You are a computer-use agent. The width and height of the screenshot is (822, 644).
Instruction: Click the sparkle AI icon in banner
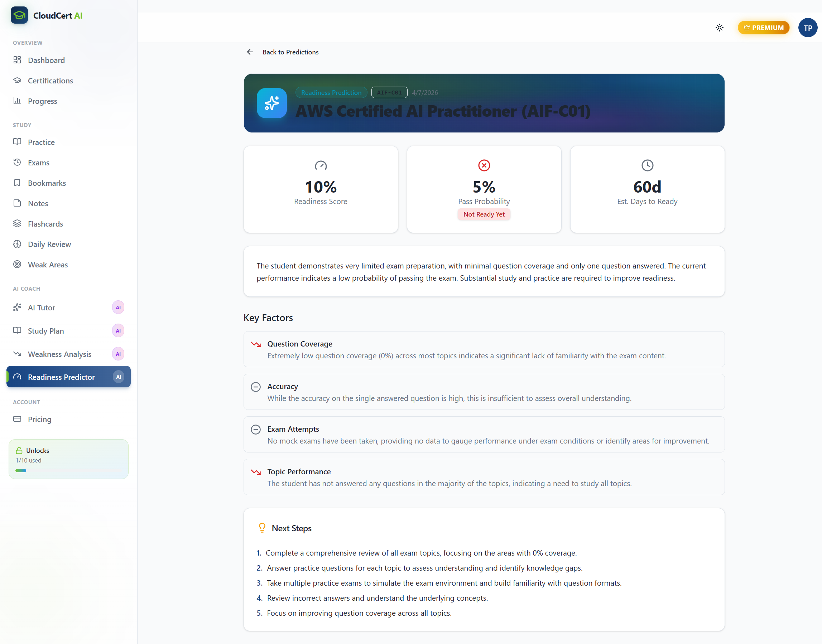tap(271, 103)
